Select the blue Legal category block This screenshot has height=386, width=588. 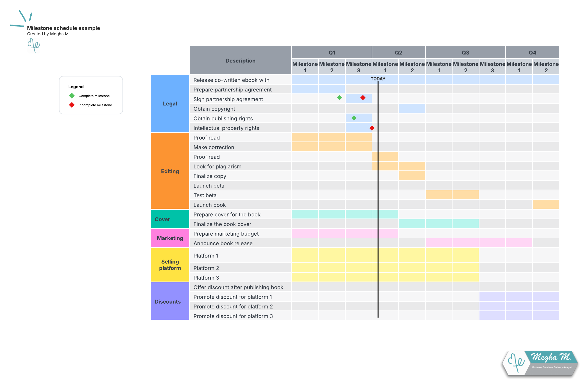[x=170, y=103]
